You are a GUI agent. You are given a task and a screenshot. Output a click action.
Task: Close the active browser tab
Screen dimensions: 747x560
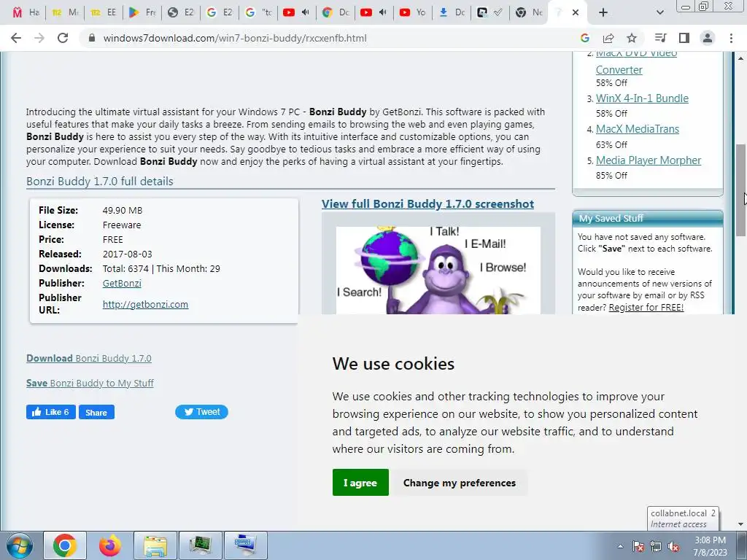(576, 12)
